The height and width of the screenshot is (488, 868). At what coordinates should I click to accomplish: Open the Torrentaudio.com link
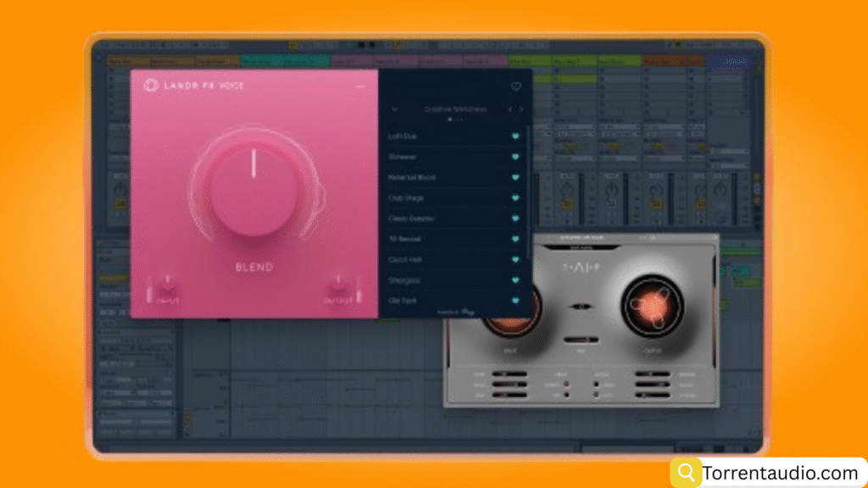[x=780, y=472]
